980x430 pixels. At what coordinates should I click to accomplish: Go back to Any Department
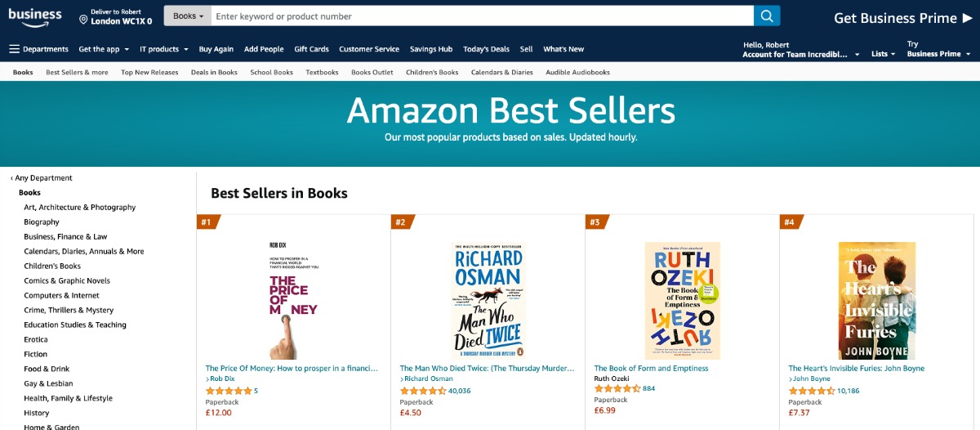click(42, 177)
